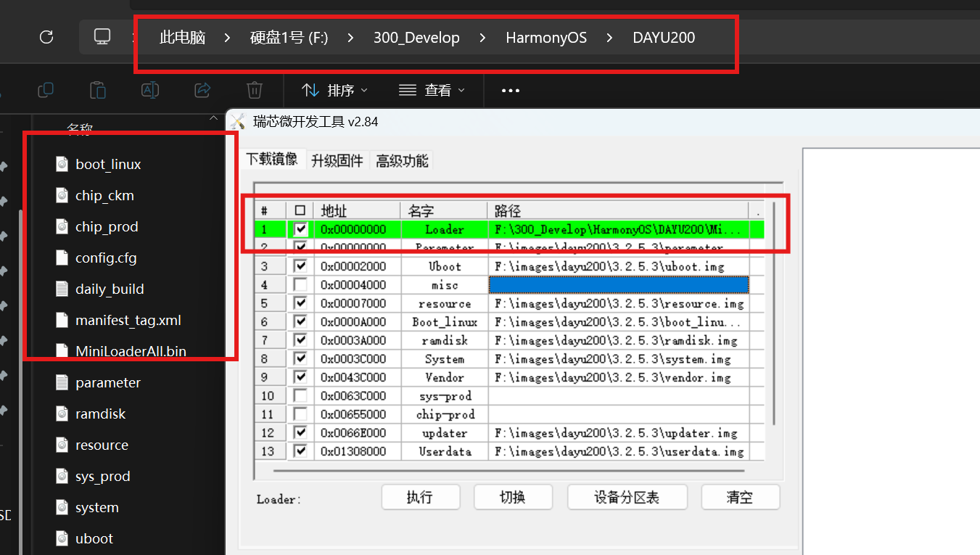The height and width of the screenshot is (555, 980).
Task: Click the empty misc path cell
Action: (x=619, y=284)
